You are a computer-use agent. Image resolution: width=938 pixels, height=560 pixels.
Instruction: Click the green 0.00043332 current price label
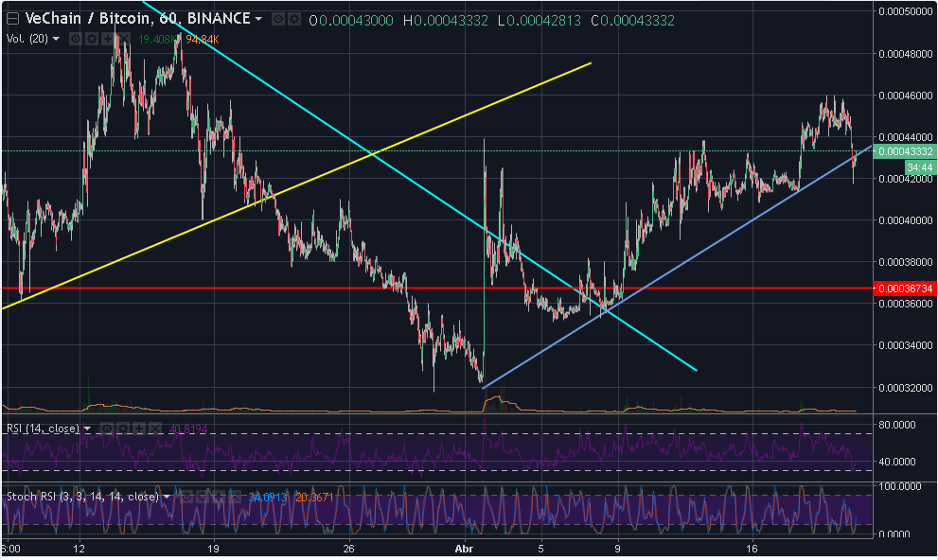(x=905, y=151)
